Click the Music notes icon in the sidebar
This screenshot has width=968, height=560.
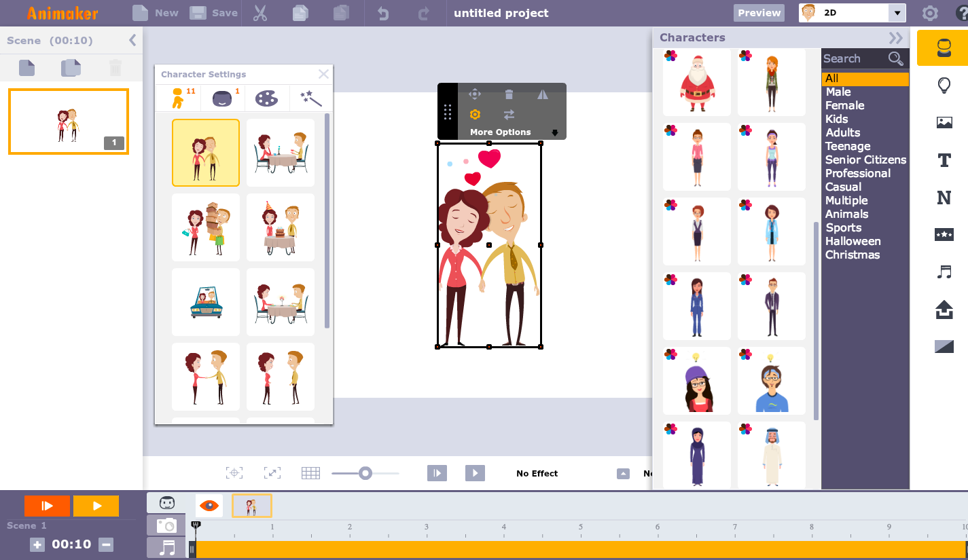point(944,272)
